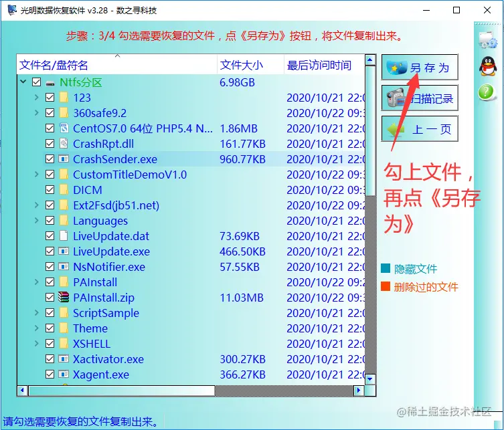The height and width of the screenshot is (430, 504).
Task: Uncheck the Ntfs分区 root checkbox
Action: tap(36, 82)
